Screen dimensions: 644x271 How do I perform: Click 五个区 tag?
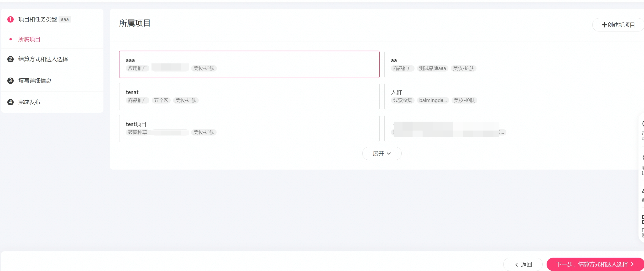click(x=161, y=100)
